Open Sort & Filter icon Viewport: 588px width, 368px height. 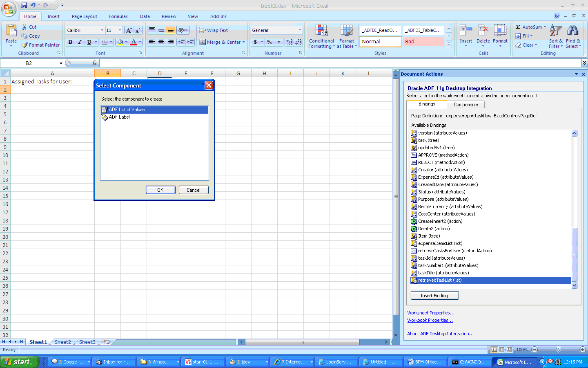tap(556, 31)
